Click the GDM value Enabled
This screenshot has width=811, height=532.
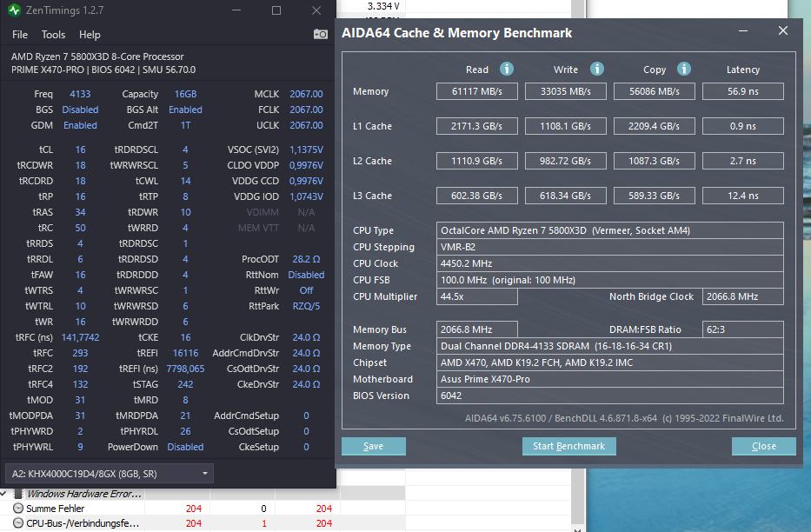click(x=80, y=125)
